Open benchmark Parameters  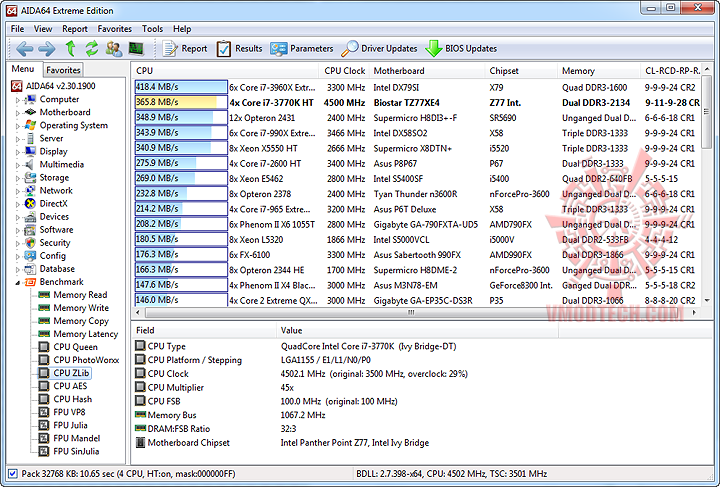302,49
